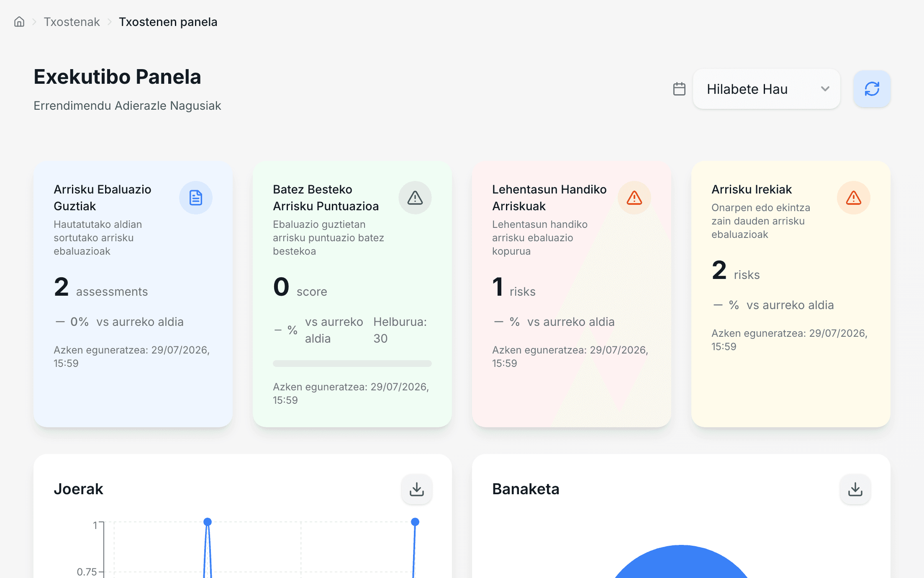The width and height of the screenshot is (924, 578).
Task: Click the '2 risks' value on Arrisku Irekiak
Action: point(736,271)
